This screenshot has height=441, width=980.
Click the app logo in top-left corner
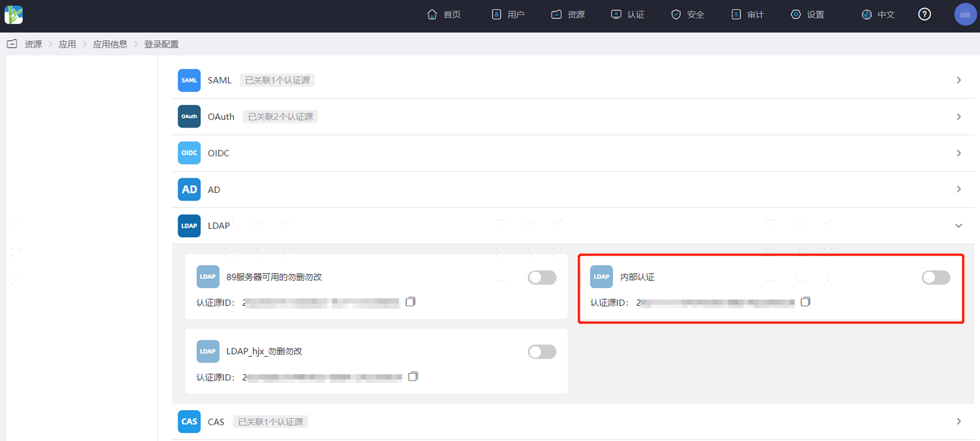point(14,14)
